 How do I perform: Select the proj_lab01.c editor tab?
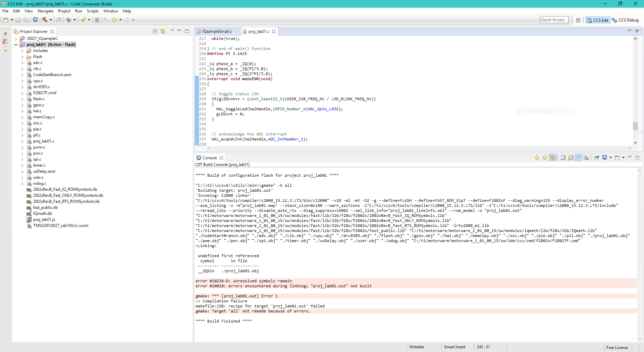coord(259,32)
